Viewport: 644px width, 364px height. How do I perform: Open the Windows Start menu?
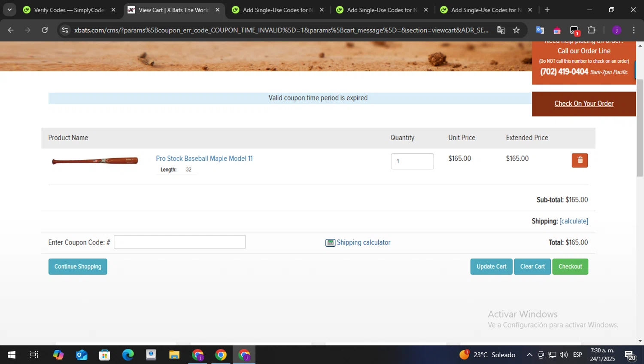coord(12,355)
